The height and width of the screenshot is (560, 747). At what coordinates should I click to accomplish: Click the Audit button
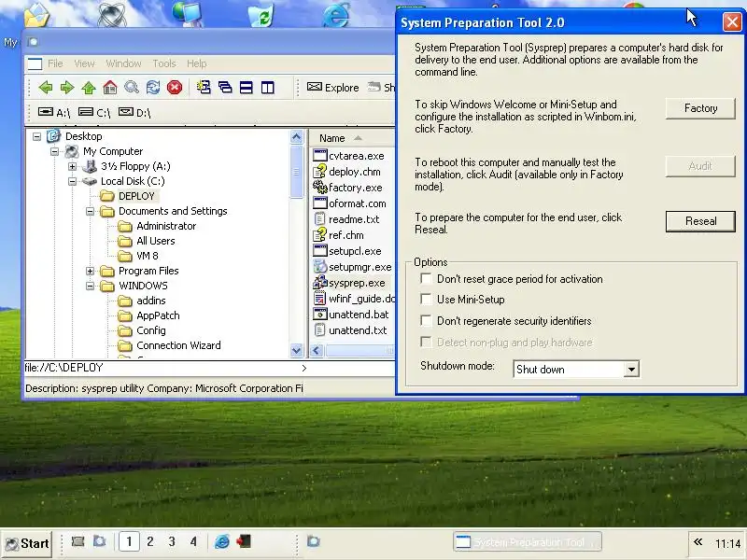(x=700, y=166)
